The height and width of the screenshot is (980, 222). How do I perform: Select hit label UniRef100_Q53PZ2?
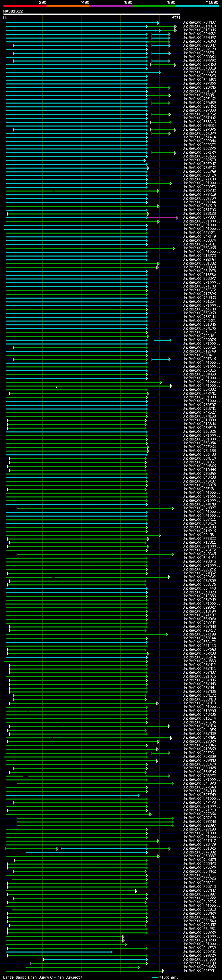(x=199, y=776)
